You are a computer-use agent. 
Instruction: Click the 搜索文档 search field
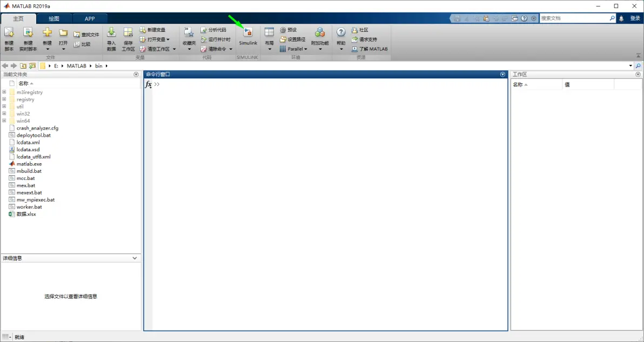point(574,18)
